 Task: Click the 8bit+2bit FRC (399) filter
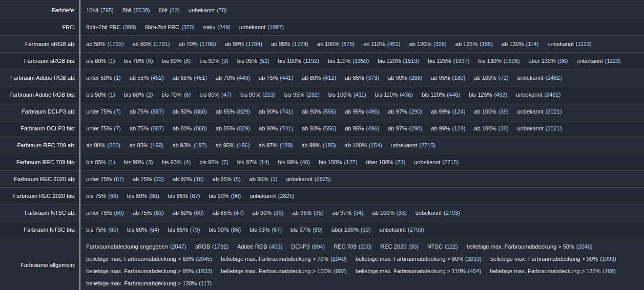pyautogui.click(x=111, y=27)
